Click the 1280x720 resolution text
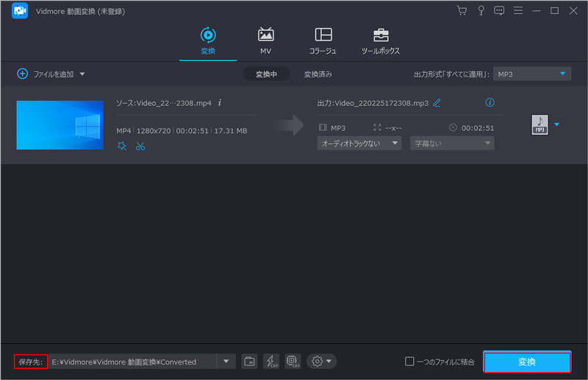 154,131
